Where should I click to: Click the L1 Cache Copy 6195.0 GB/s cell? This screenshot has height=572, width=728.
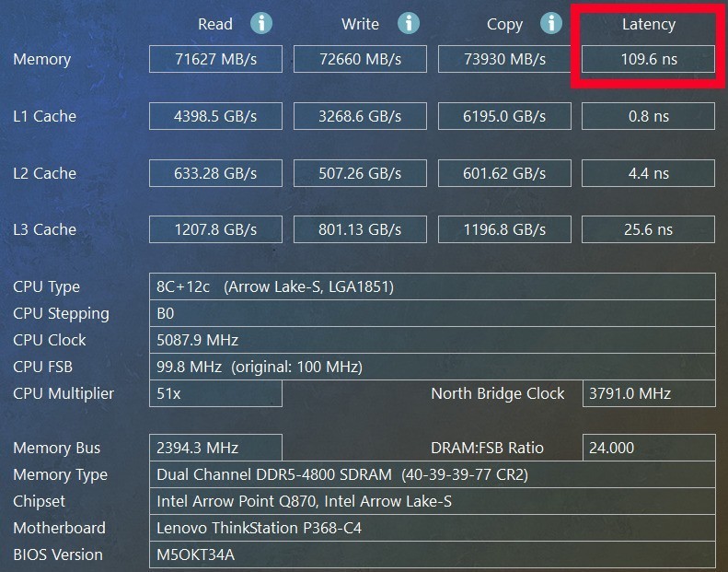point(504,116)
